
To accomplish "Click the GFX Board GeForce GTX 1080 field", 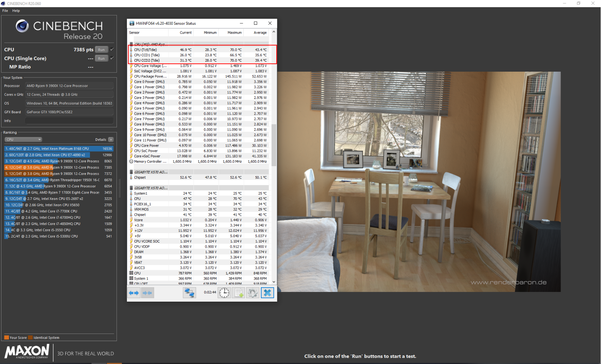I will pos(69,112).
